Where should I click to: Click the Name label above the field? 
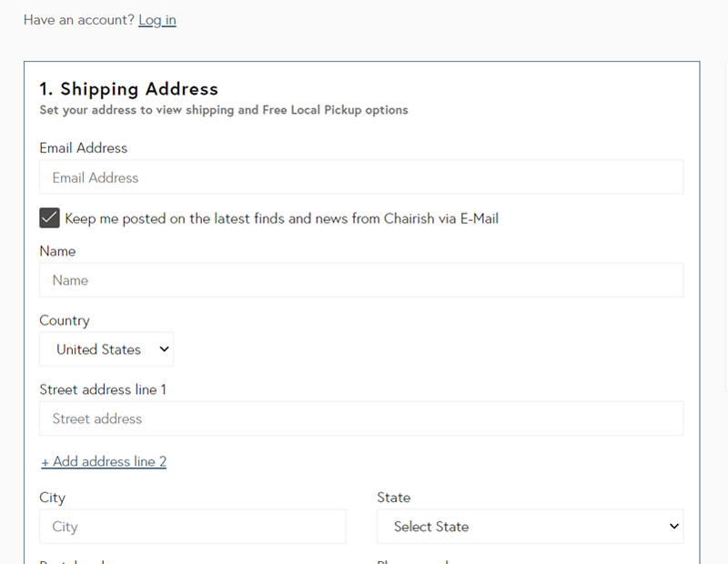tap(57, 251)
